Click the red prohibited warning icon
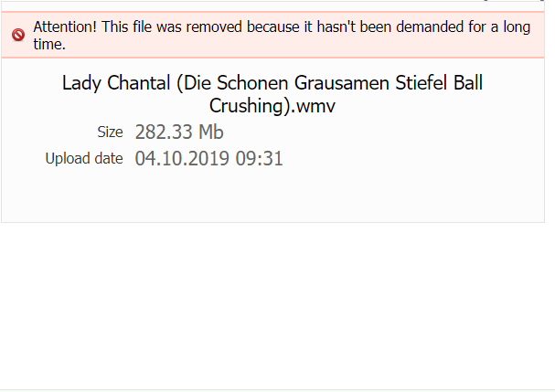The image size is (555, 392). 18,36
